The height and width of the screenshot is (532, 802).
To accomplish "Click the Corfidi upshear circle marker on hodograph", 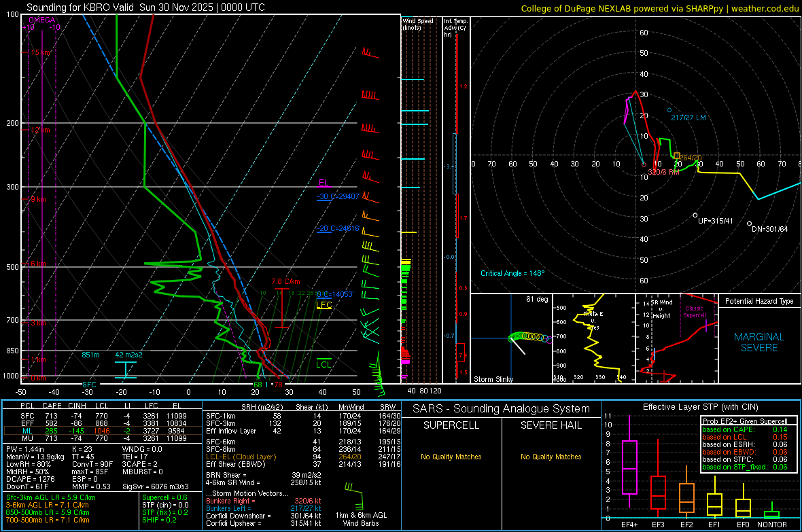I will (695, 215).
